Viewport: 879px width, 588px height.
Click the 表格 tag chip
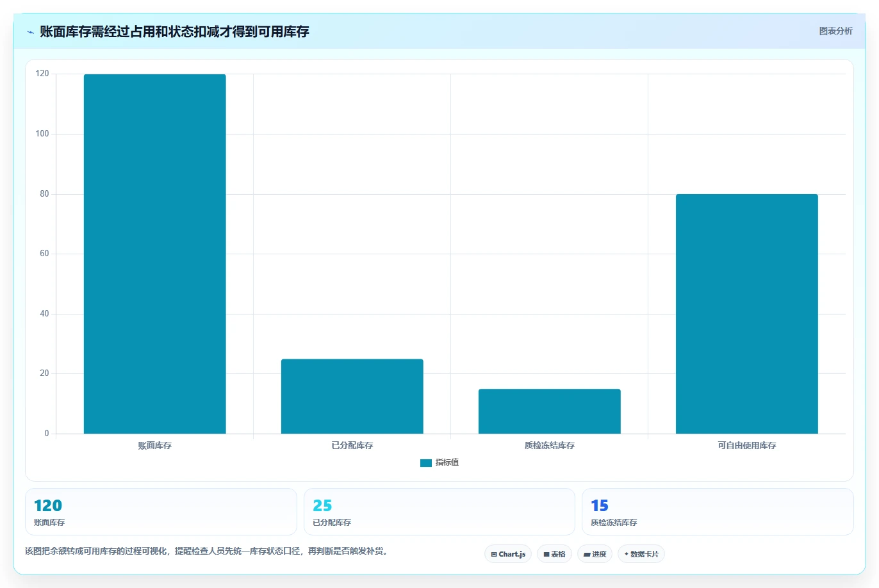554,554
